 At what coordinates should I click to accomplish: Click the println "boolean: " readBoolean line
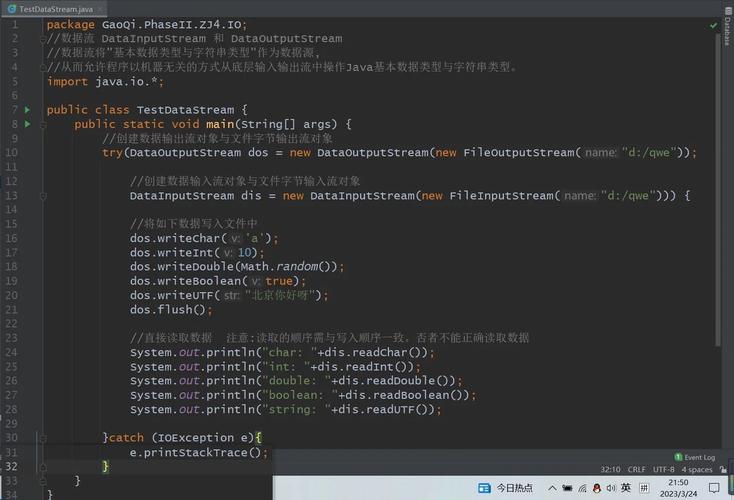click(303, 395)
